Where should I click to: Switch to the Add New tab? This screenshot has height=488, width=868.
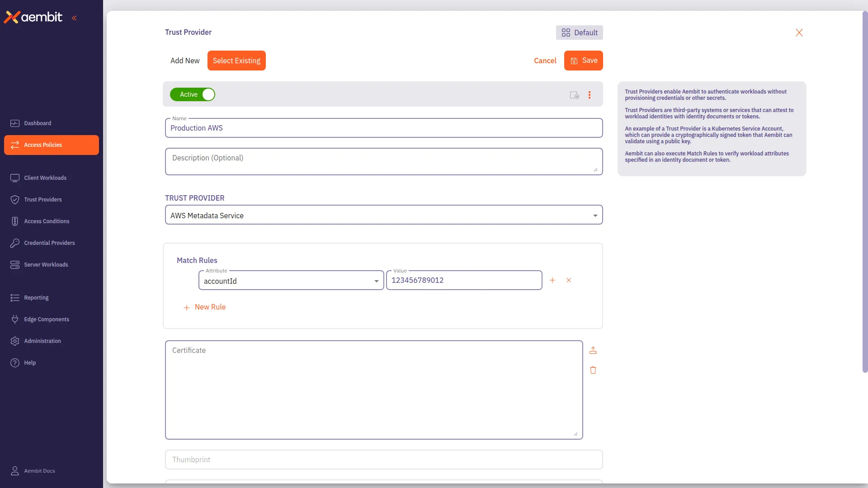pyautogui.click(x=185, y=61)
